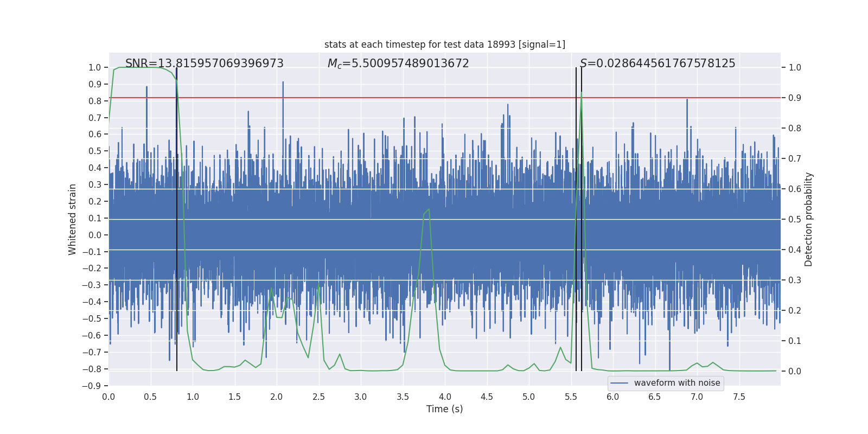The image size is (868, 434).
Task: Click the plot title mentioning test data 18993
Action: coord(445,44)
